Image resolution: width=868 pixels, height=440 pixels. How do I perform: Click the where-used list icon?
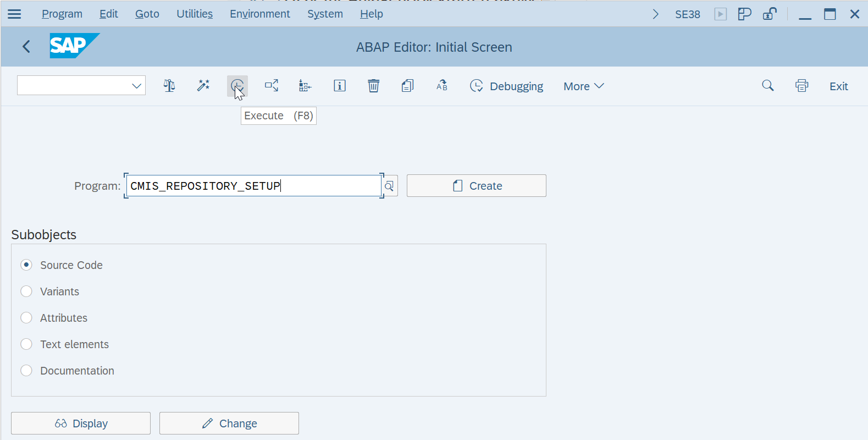[272, 86]
